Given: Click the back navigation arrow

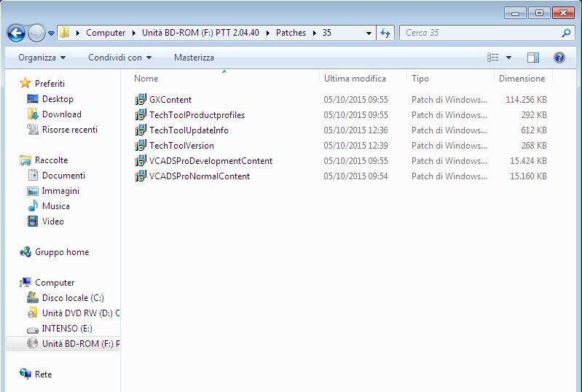Looking at the screenshot, I should click(x=16, y=33).
